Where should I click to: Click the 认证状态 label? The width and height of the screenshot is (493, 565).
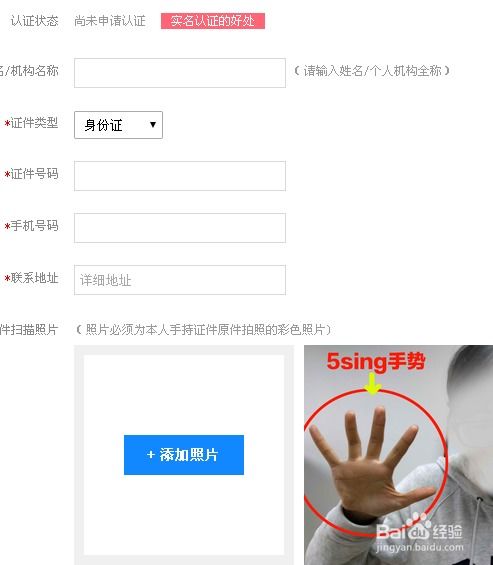tap(35, 21)
